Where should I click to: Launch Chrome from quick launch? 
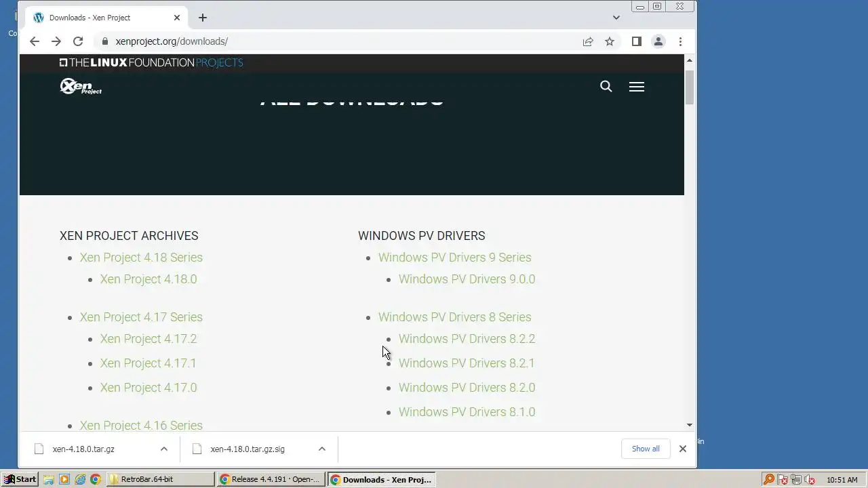pos(96,479)
